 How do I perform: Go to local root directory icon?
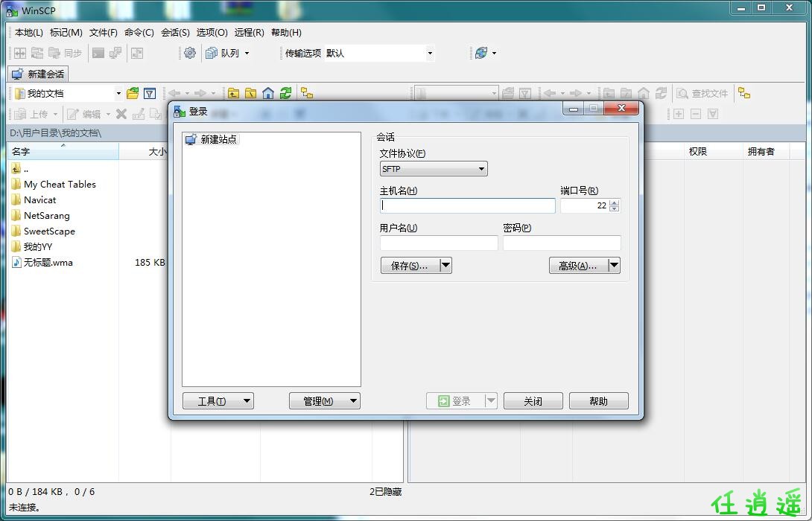[250, 93]
